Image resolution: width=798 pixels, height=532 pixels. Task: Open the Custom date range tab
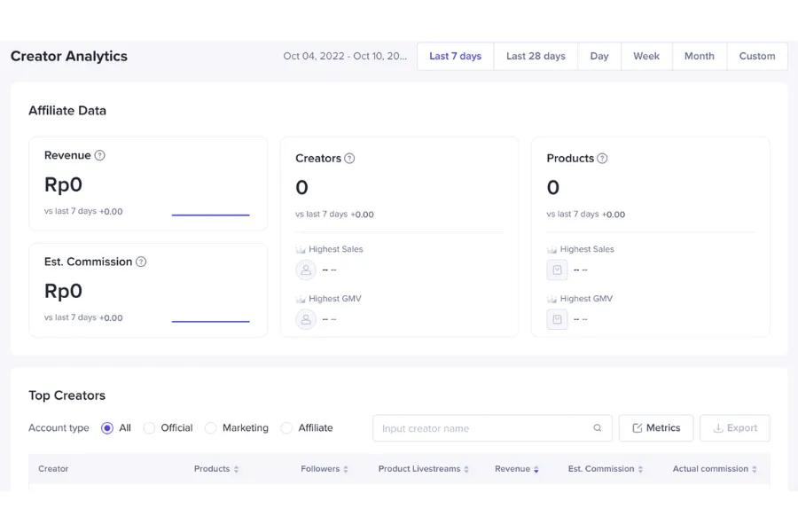(x=757, y=56)
